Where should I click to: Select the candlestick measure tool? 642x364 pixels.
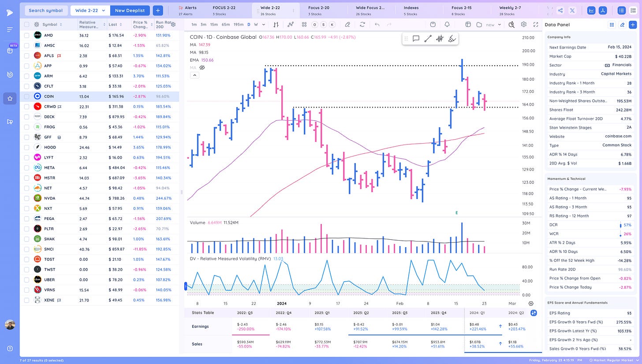pos(440,39)
